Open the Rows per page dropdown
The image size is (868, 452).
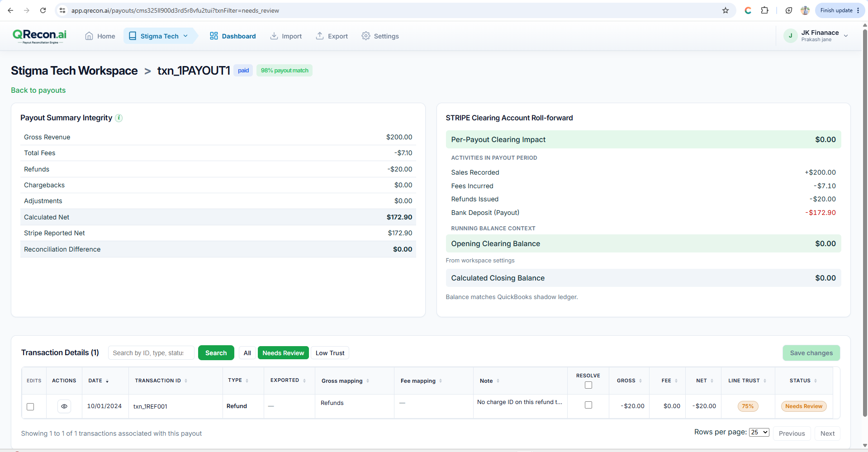click(759, 432)
